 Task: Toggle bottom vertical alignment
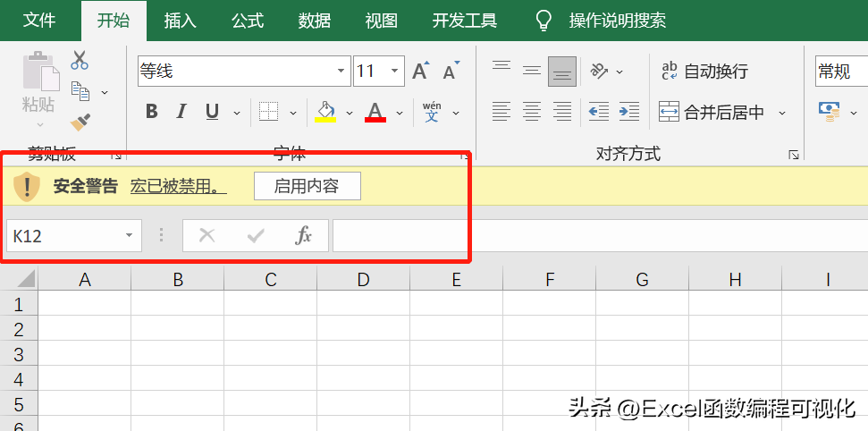pyautogui.click(x=562, y=72)
